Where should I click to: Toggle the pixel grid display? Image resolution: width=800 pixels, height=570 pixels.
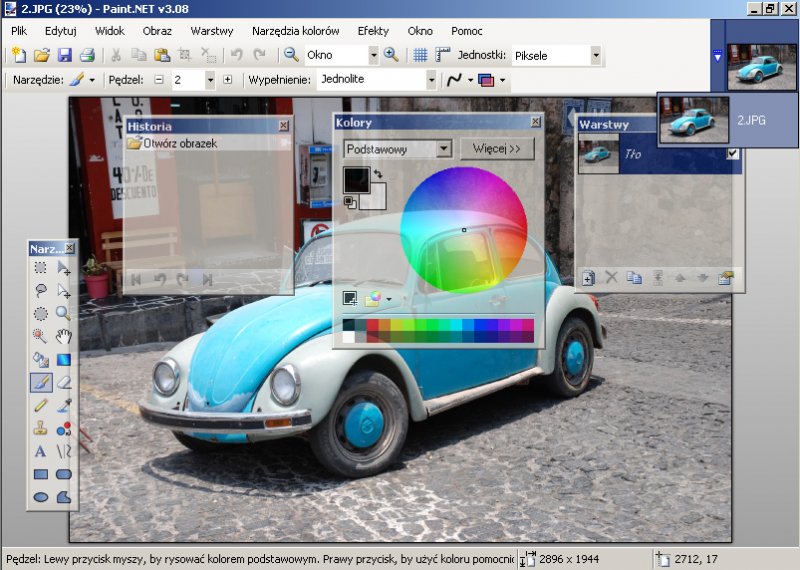pyautogui.click(x=420, y=55)
